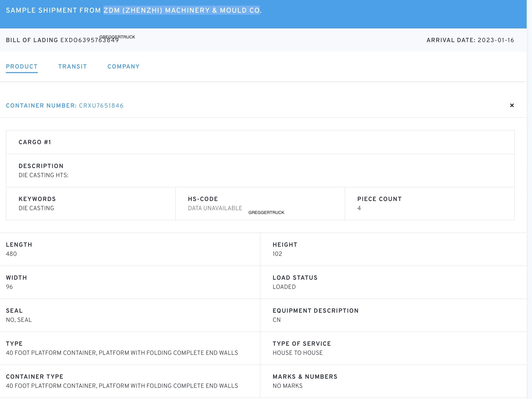
Task: Click the Length value 480
Action: [11, 254]
